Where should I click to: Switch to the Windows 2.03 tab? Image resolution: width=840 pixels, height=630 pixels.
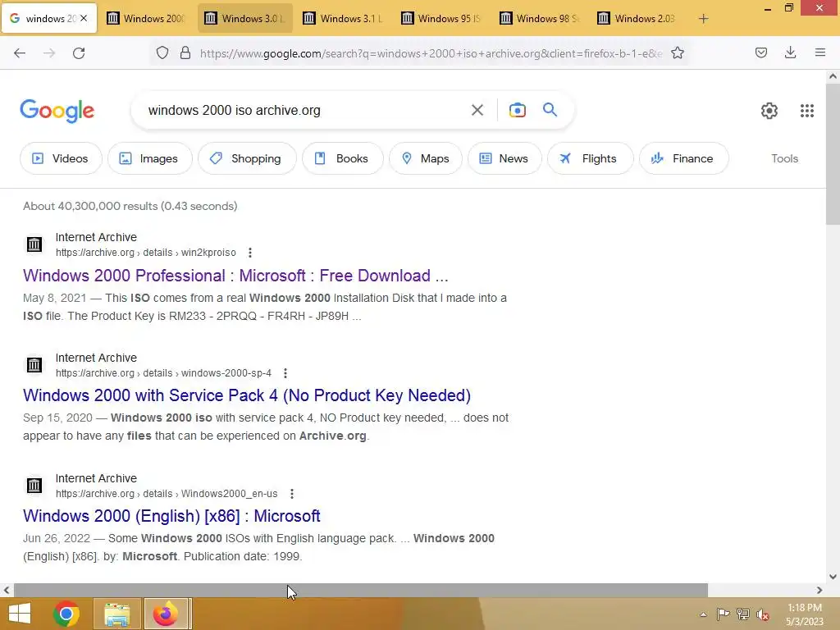638,19
